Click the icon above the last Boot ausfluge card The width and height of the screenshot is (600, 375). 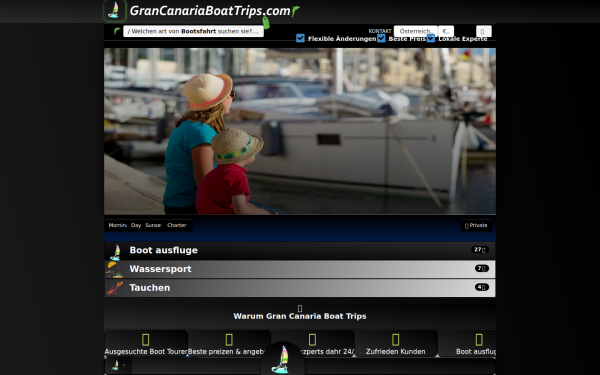pos(479,339)
